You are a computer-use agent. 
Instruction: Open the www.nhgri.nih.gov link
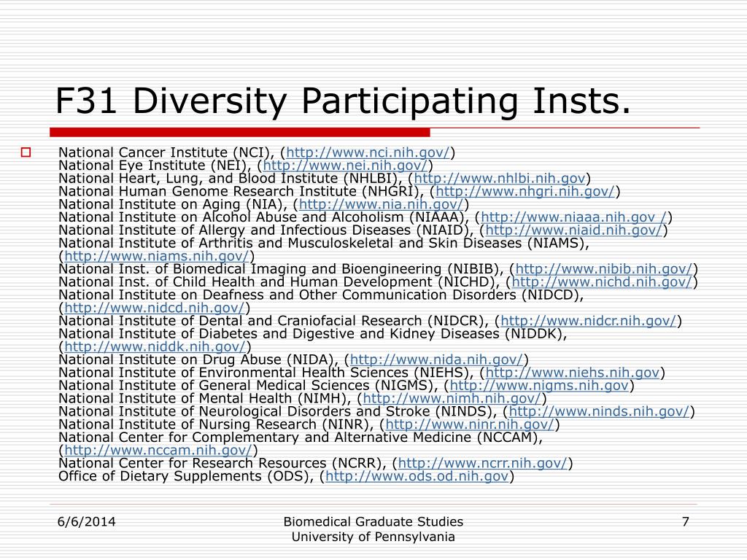(x=525, y=191)
